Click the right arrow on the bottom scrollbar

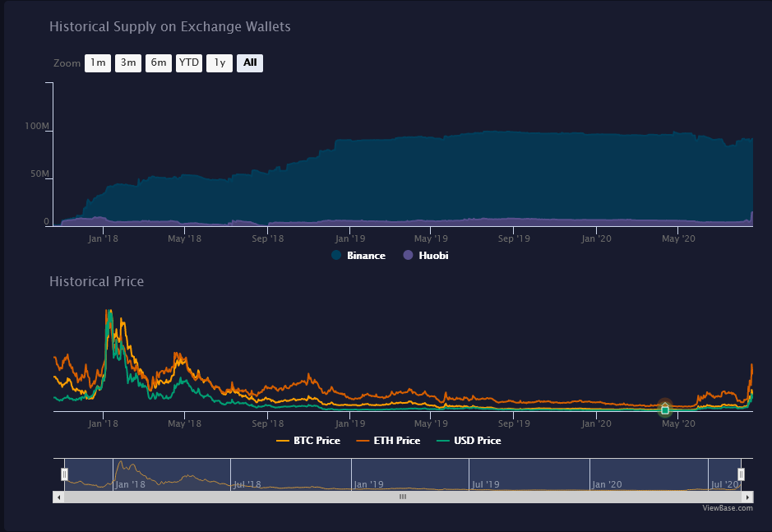[747, 497]
